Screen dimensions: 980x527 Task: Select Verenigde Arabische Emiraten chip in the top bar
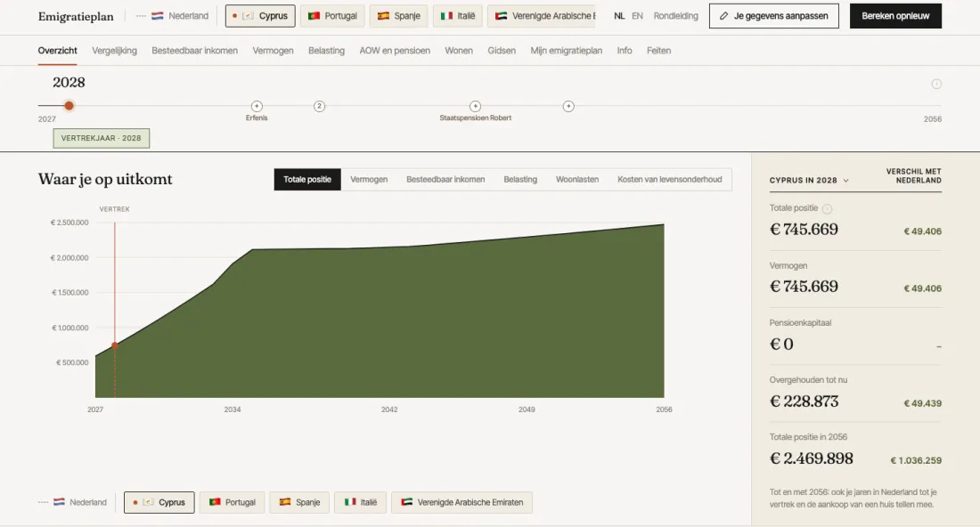(542, 16)
